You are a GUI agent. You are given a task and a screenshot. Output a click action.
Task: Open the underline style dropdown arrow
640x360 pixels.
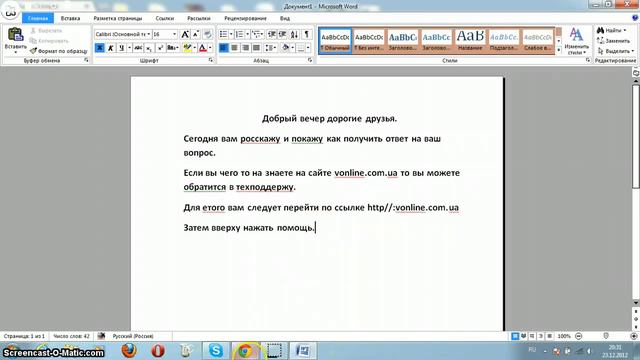coord(129,48)
